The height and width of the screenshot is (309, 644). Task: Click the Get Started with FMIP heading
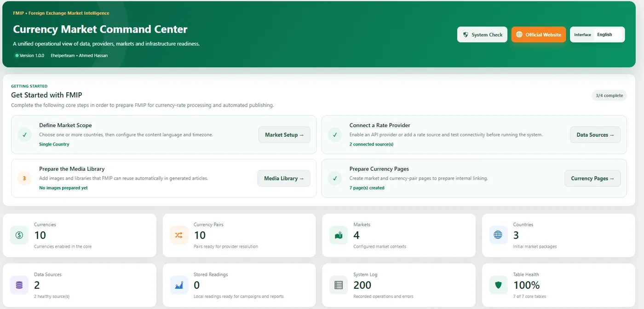(46, 95)
